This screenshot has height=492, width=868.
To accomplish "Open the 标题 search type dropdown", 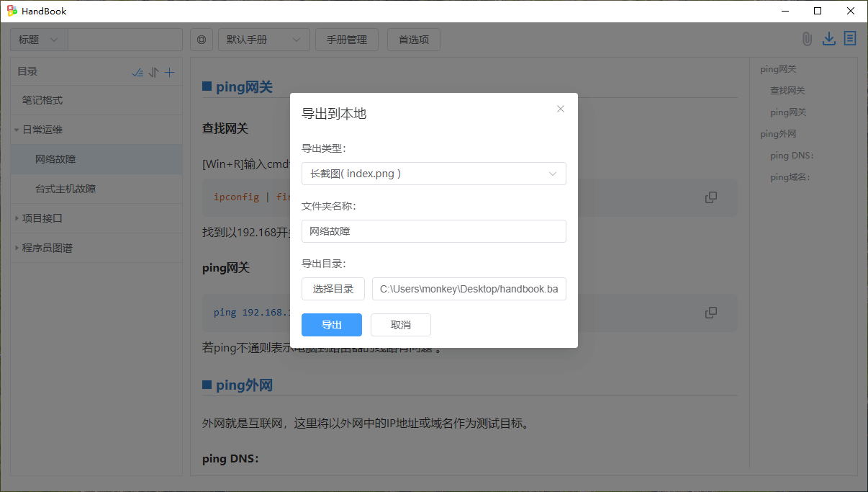I will pyautogui.click(x=39, y=40).
